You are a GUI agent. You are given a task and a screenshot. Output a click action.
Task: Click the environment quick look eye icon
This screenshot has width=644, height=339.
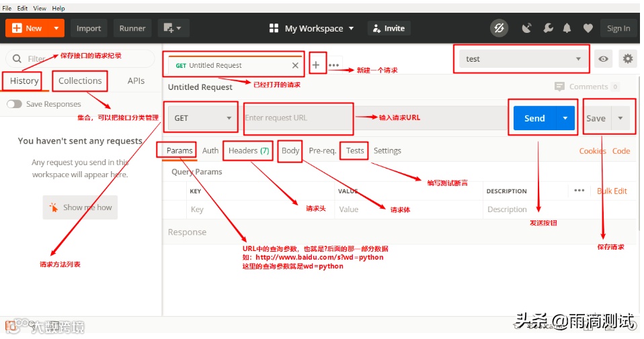pyautogui.click(x=604, y=59)
